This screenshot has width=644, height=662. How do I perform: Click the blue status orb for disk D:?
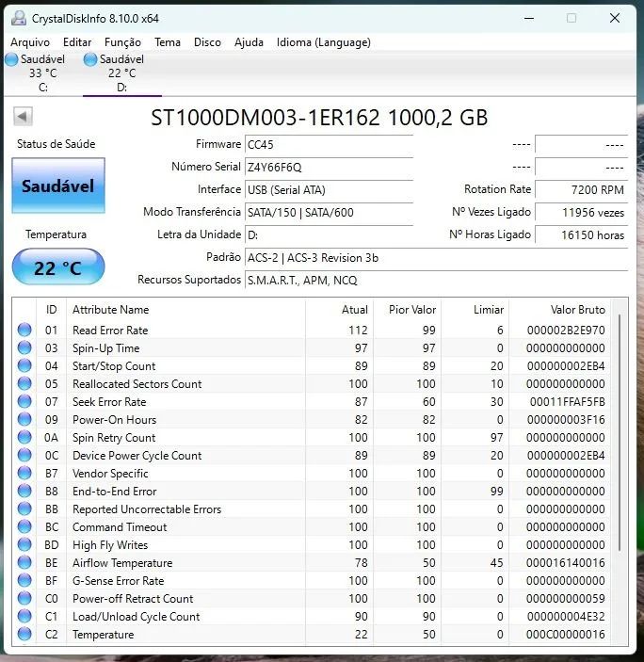coord(90,59)
